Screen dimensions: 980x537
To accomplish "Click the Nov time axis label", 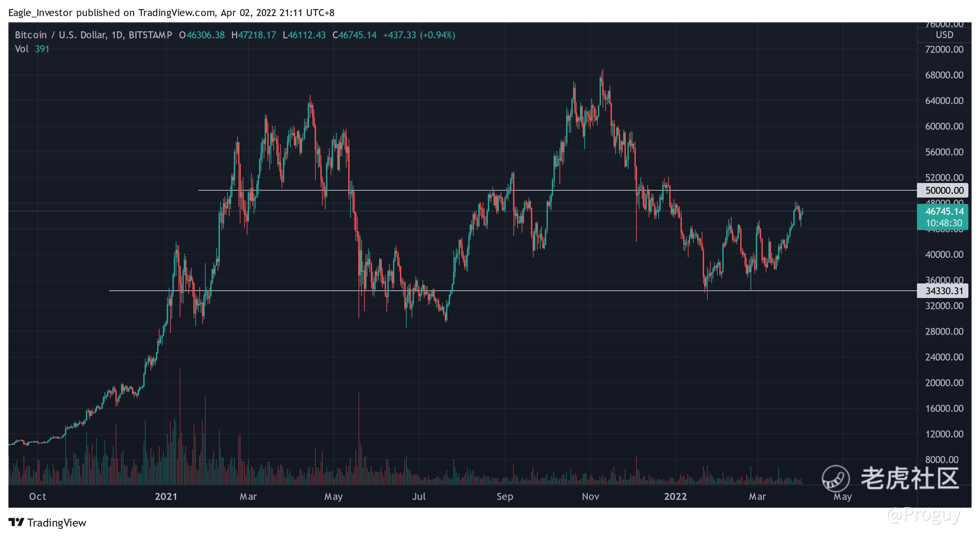I will coord(590,496).
